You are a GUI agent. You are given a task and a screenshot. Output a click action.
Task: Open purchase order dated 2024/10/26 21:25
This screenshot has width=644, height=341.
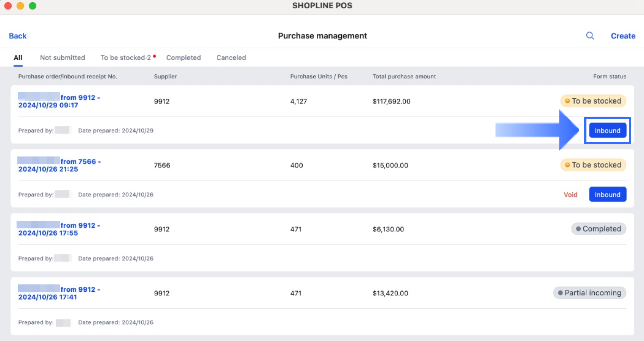[x=59, y=165]
